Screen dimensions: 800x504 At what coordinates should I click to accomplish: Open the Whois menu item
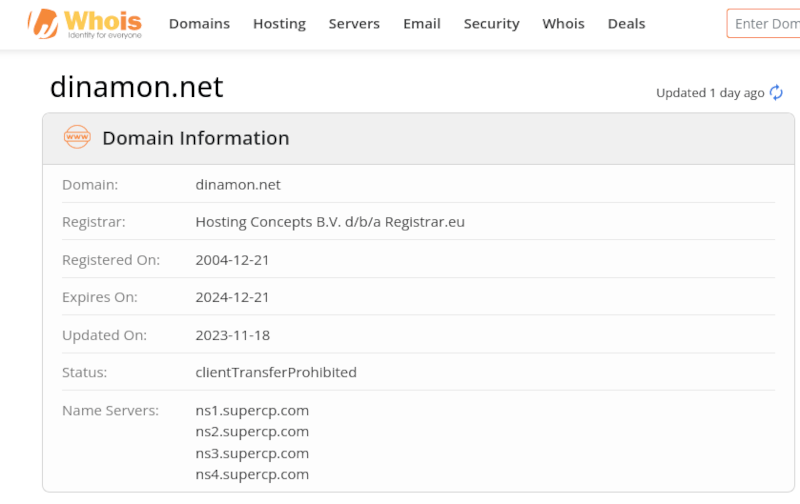(563, 23)
